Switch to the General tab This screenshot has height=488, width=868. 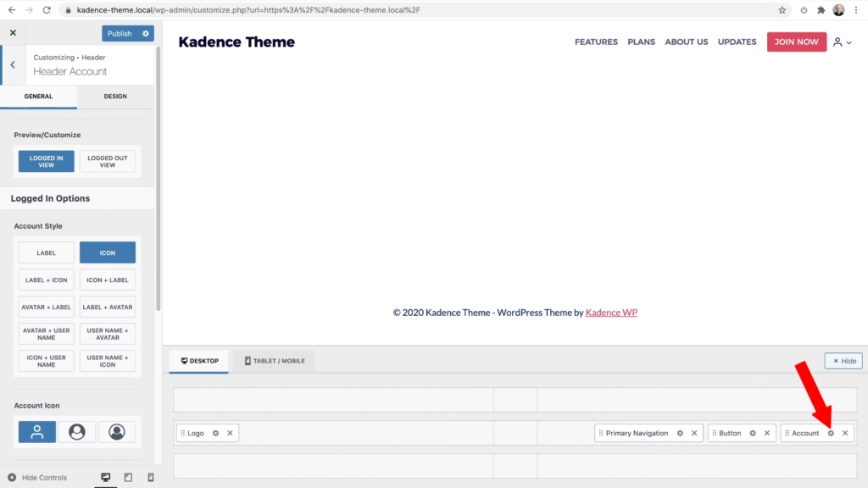[x=38, y=97]
